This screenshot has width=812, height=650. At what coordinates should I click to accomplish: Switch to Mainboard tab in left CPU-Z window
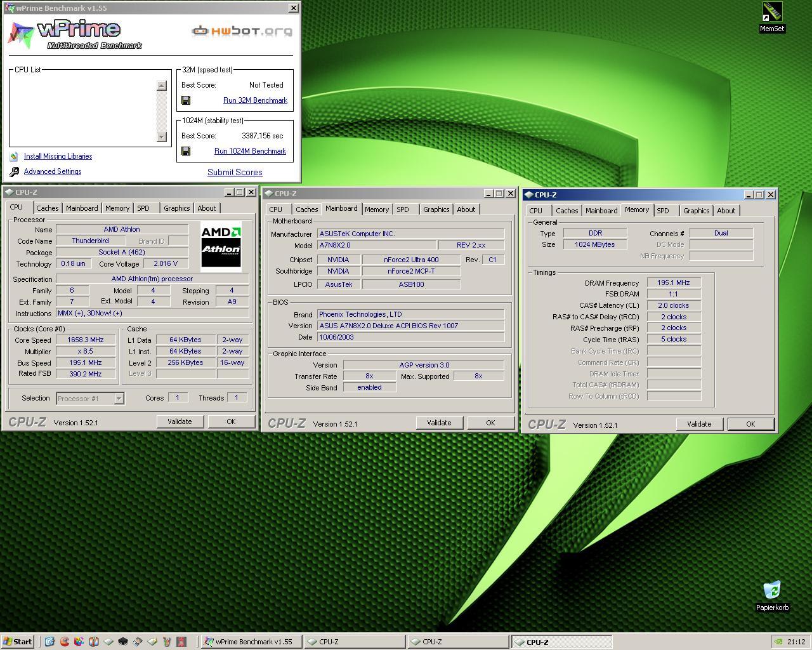(82, 208)
